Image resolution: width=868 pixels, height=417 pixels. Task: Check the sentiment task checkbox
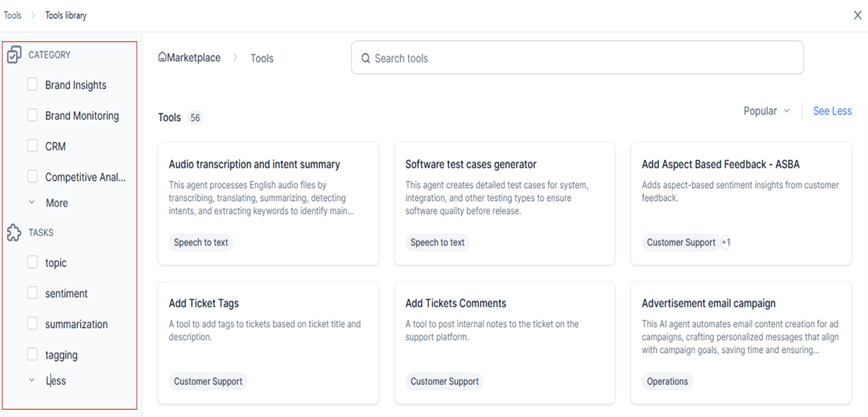point(32,293)
